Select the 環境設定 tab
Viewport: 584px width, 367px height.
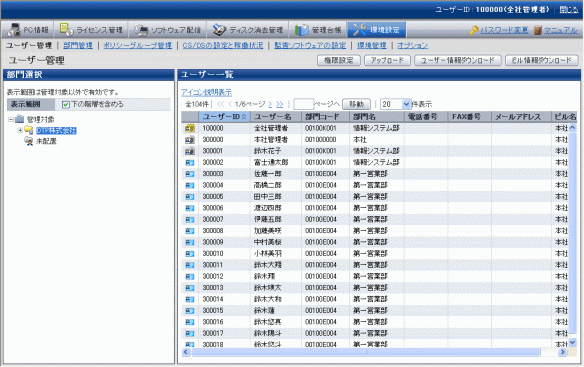pyautogui.click(x=377, y=30)
